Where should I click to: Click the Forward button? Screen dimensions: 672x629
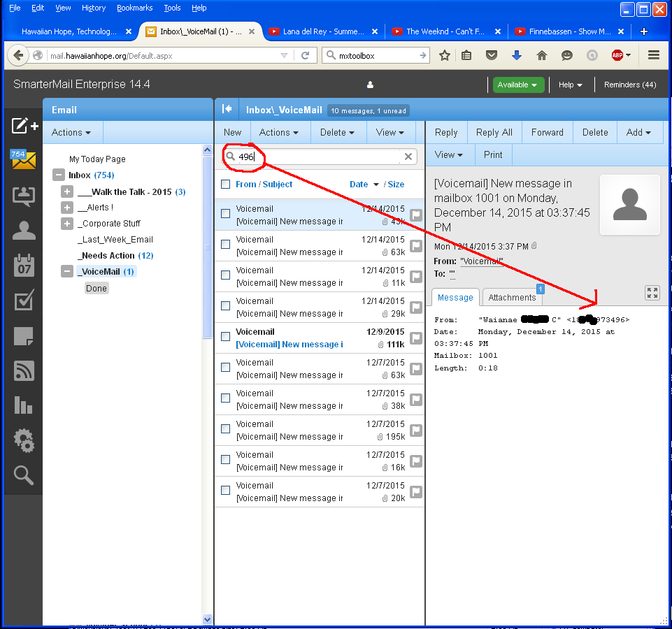tap(548, 132)
